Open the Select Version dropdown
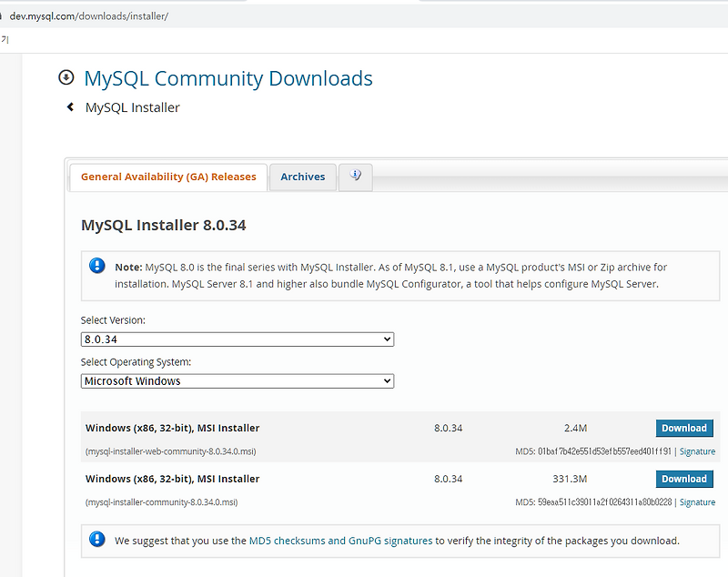 237,339
